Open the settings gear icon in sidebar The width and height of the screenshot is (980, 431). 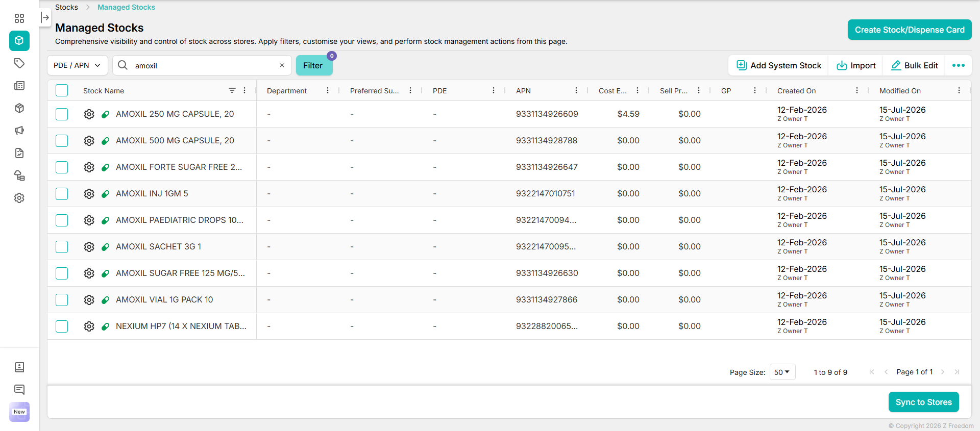[19, 198]
